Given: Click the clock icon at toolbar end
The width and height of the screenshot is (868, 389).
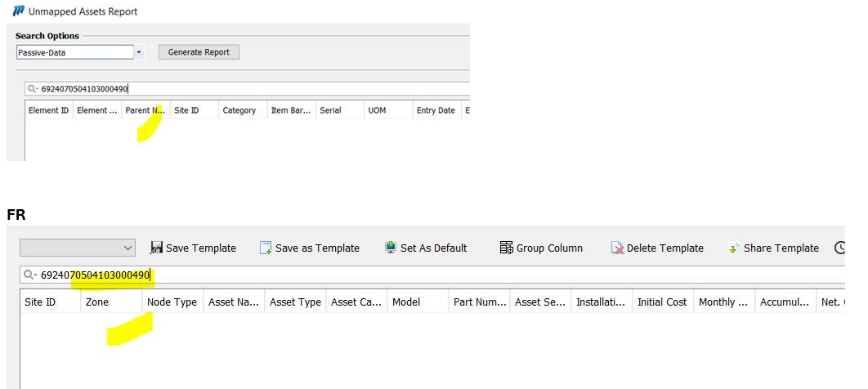Looking at the screenshot, I should 839,248.
